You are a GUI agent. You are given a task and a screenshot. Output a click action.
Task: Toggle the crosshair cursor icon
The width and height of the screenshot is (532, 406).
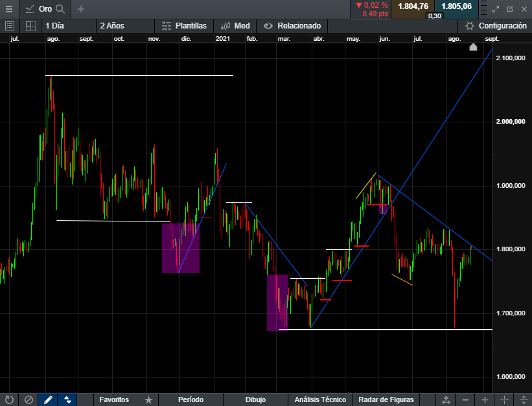[504, 400]
